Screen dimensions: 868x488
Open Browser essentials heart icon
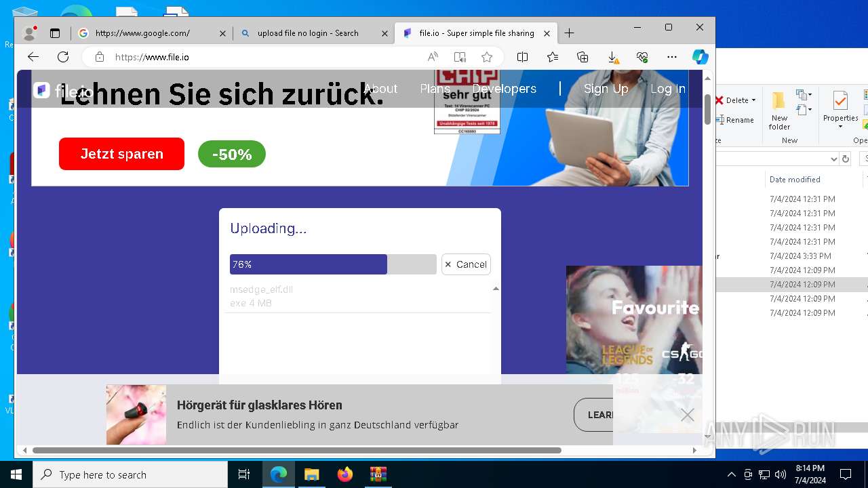click(642, 57)
